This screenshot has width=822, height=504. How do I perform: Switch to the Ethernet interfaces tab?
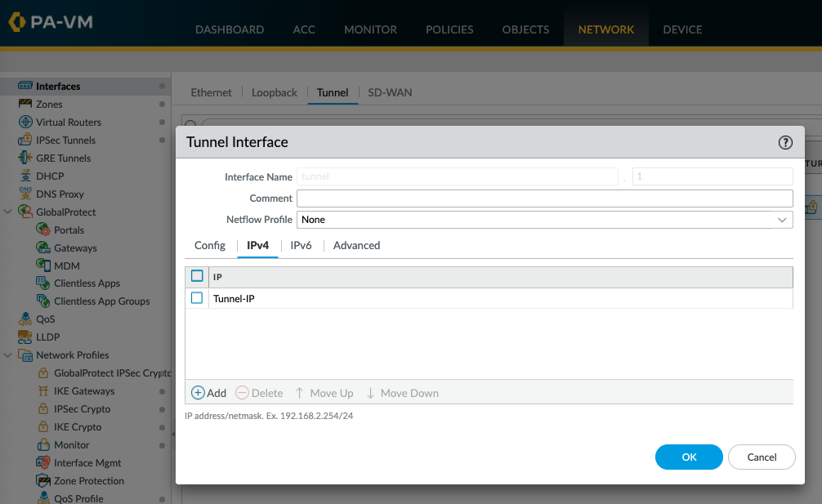point(211,93)
